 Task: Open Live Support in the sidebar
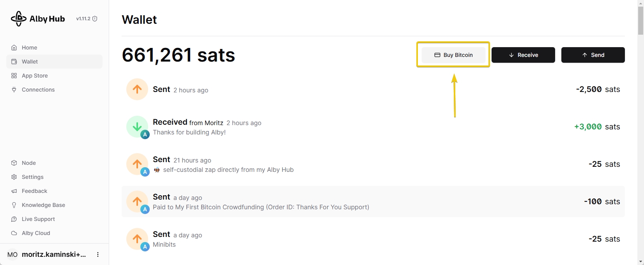[x=38, y=219]
